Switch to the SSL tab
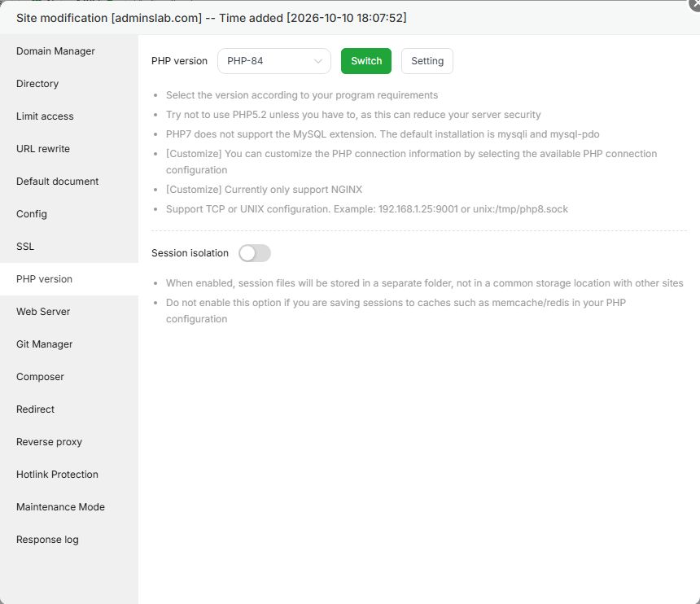 click(69, 247)
